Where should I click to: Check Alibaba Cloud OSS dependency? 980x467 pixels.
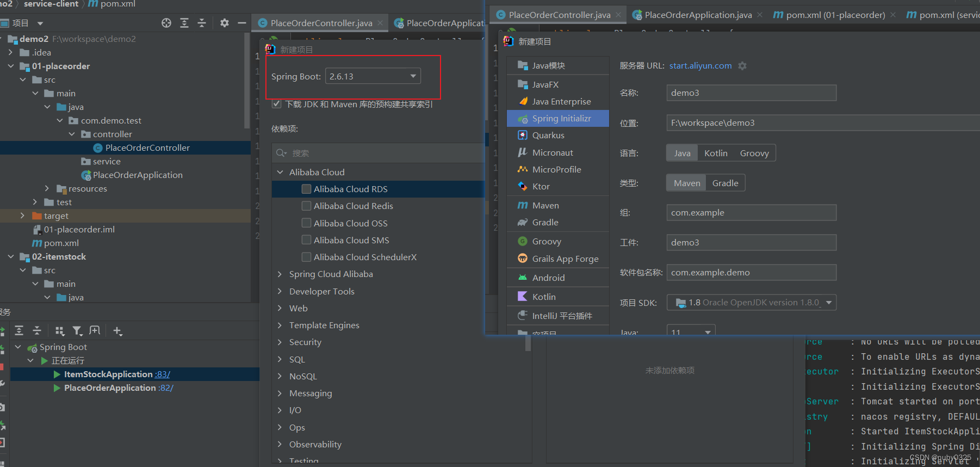click(x=307, y=223)
